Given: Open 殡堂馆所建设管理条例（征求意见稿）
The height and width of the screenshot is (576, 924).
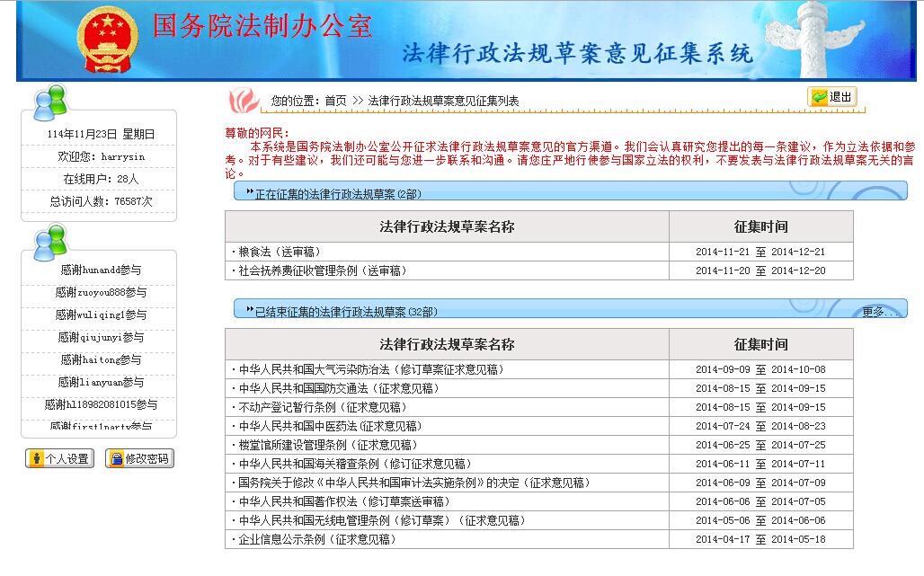Looking at the screenshot, I should click(328, 445).
